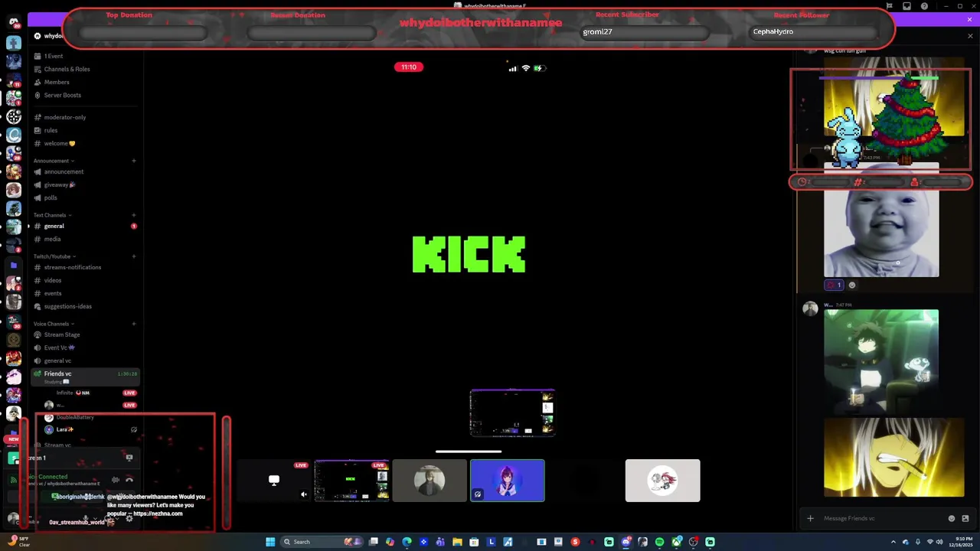Unmute the first stream tile's speaker
The width and height of the screenshot is (980, 551).
pos(304,494)
